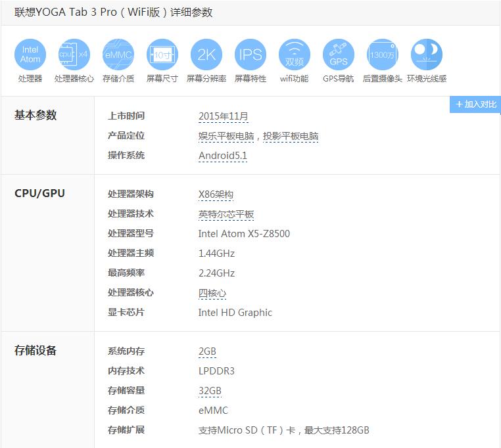Open the 四核心 link
Viewport: 501px width, 448px height.
212,294
